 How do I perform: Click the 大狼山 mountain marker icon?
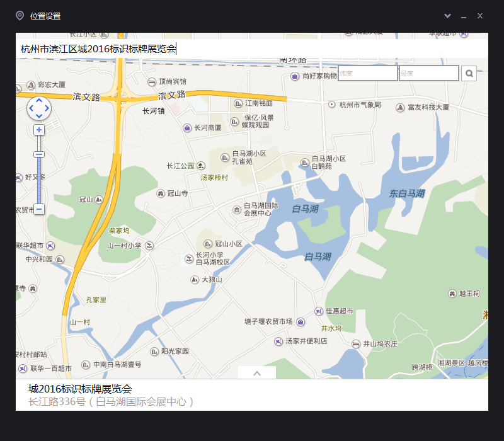click(x=195, y=280)
